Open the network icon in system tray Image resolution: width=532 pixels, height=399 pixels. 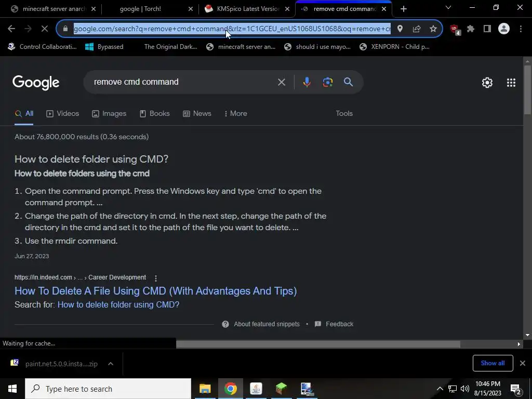click(453, 389)
